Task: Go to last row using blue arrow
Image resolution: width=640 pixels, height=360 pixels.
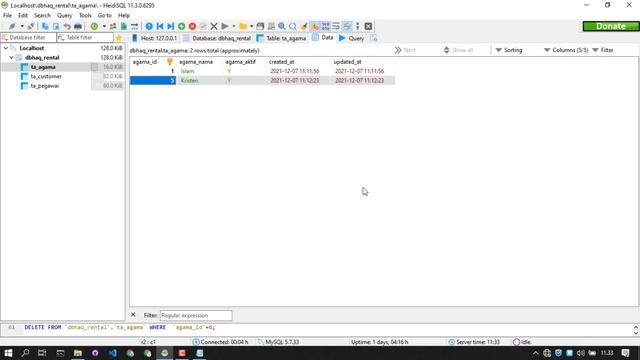Action: [171, 26]
